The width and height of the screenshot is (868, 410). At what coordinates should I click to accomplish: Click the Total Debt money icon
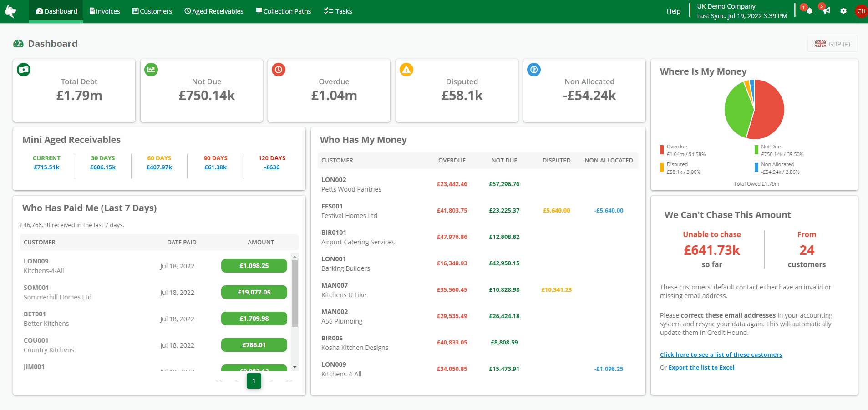pos(24,70)
